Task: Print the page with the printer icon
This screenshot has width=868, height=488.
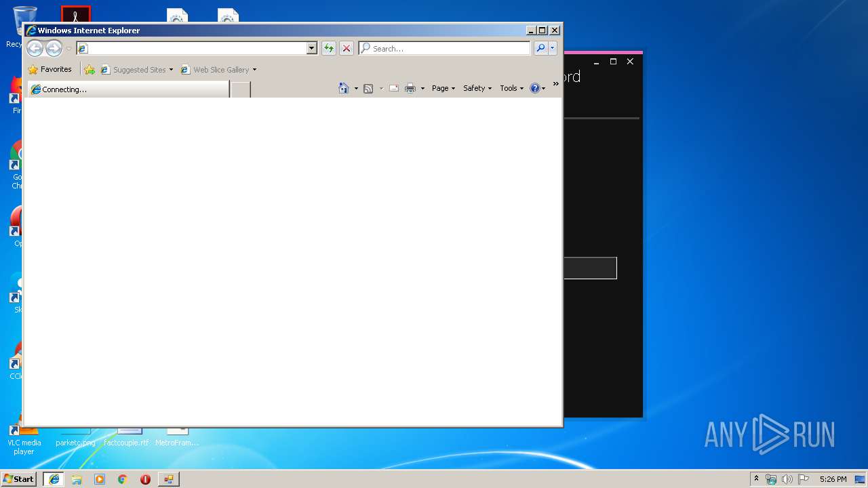Action: (410, 88)
